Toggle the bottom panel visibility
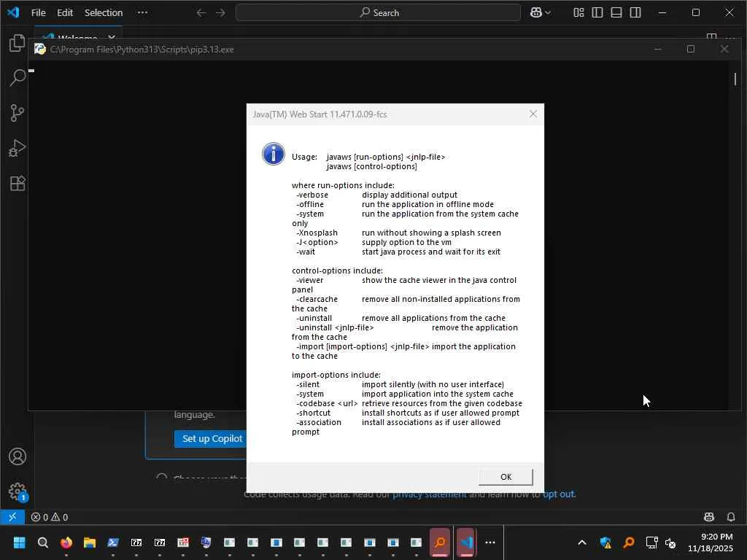Image resolution: width=747 pixels, height=560 pixels. coord(616,13)
